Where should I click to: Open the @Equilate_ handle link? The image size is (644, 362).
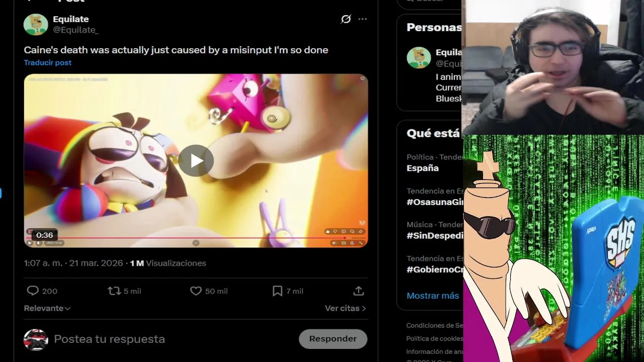tap(75, 30)
